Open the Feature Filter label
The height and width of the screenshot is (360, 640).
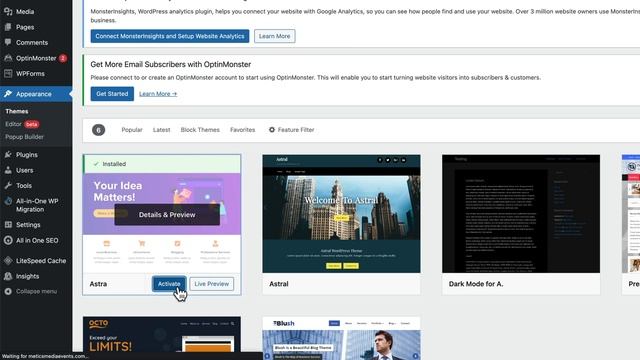coord(296,130)
